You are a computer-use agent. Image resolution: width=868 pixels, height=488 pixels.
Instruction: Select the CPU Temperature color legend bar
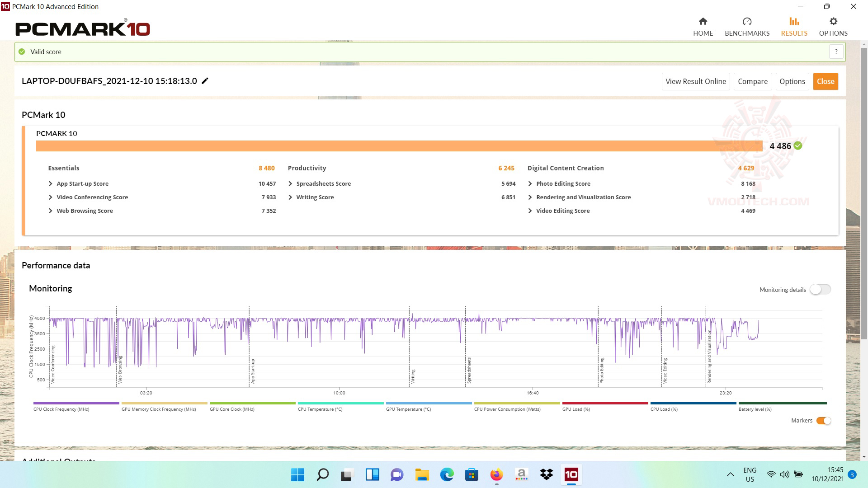(340, 403)
